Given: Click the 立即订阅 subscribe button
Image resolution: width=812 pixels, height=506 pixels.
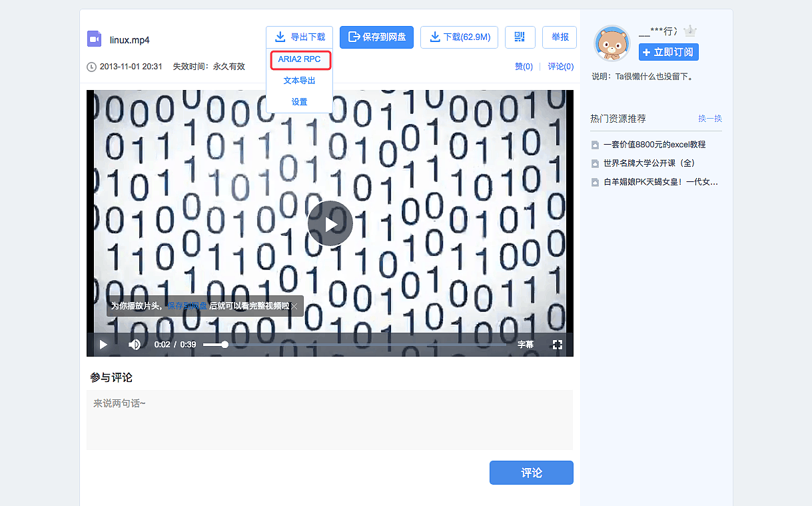Looking at the screenshot, I should (x=668, y=52).
